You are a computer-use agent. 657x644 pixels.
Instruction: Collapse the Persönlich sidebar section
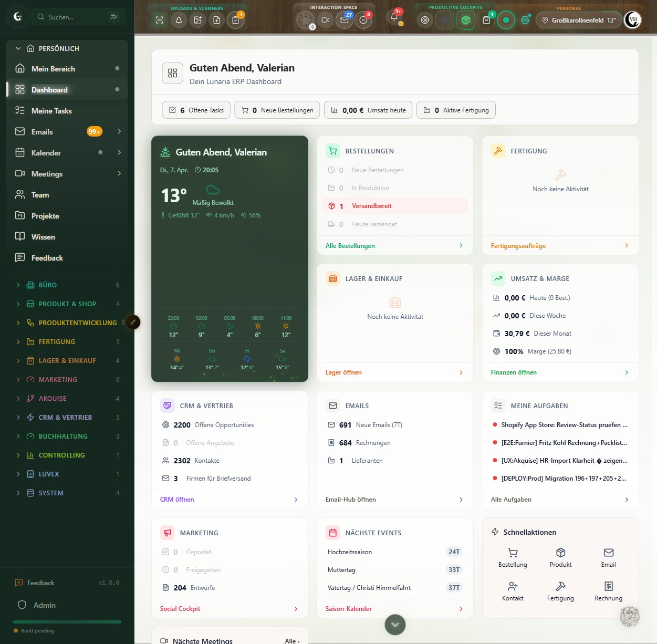18,48
